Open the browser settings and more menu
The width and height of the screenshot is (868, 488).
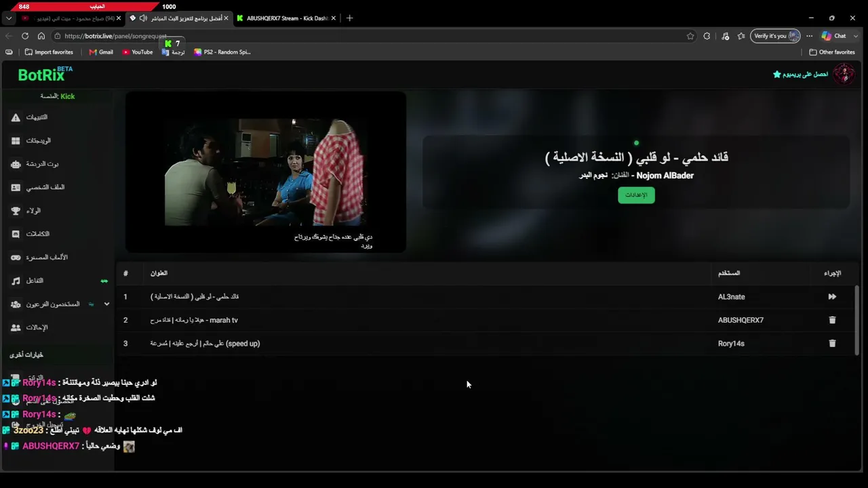click(809, 36)
